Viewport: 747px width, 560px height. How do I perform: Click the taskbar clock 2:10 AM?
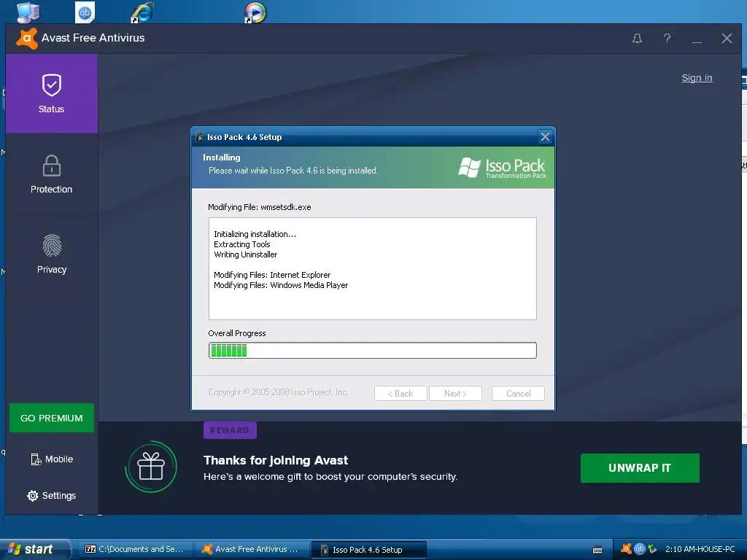click(700, 549)
